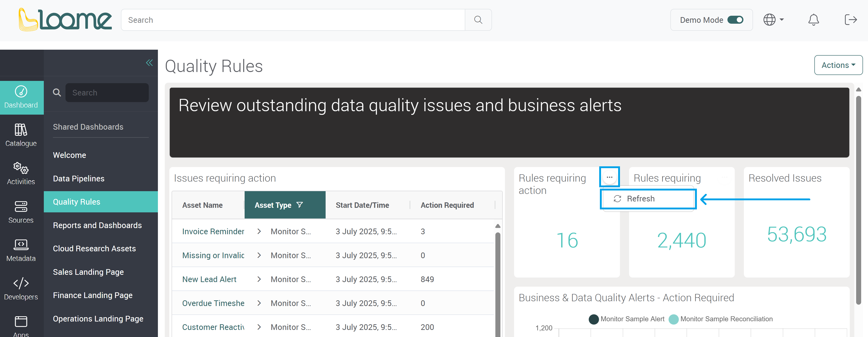Expand the Missing or Invalid row chevron
Viewport: 868px width, 337px height.
[259, 255]
